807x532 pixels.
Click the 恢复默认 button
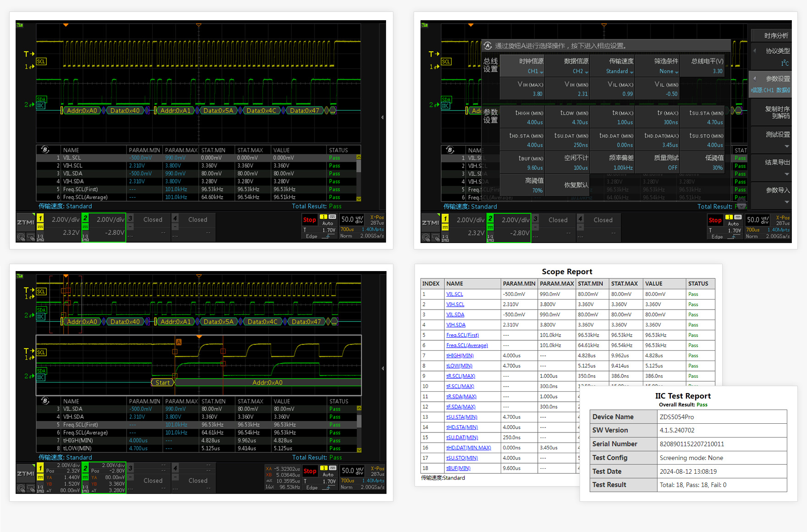(576, 185)
